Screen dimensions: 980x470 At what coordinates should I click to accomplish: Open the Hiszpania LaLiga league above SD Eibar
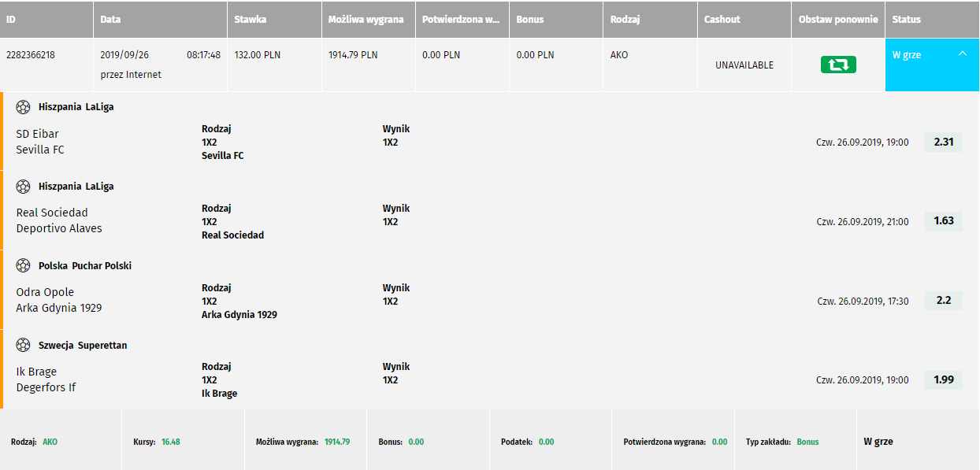[x=76, y=106]
